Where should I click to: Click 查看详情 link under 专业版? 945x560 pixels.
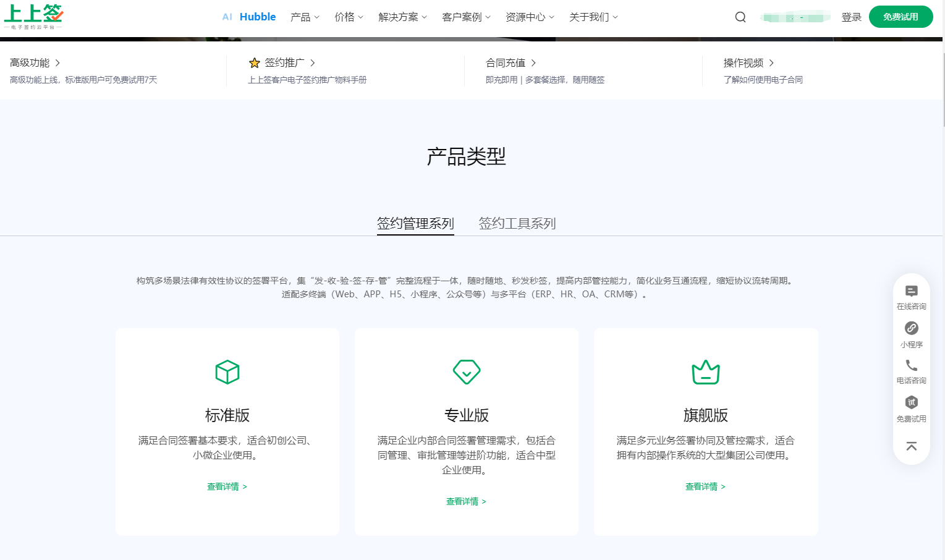(x=466, y=501)
